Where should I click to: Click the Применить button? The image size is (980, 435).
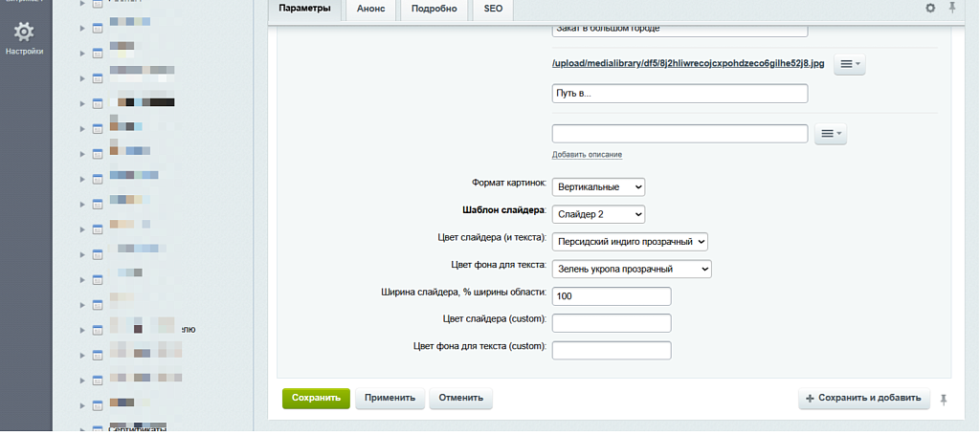point(390,399)
